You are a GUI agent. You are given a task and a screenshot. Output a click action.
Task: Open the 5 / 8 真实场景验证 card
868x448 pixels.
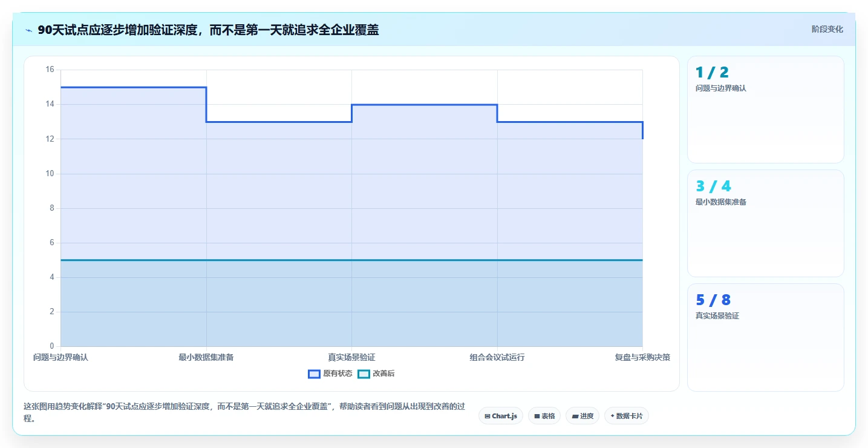tap(766, 337)
